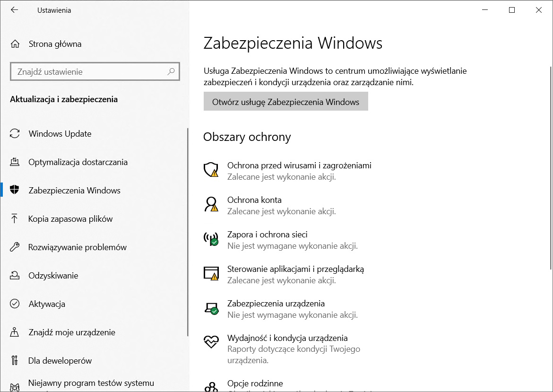Viewport: 553px width, 392px height.
Task: Select Optymalizacja dostarczania in sidebar
Action: point(78,162)
